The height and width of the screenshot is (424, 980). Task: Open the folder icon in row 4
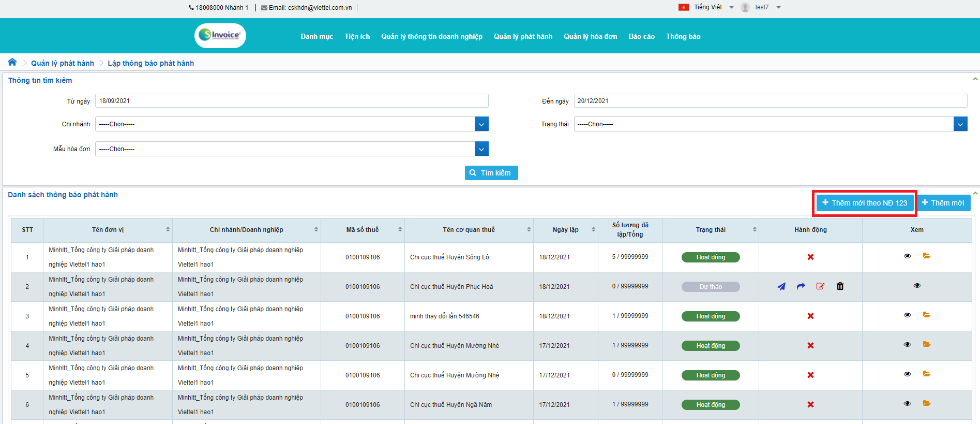pos(927,344)
